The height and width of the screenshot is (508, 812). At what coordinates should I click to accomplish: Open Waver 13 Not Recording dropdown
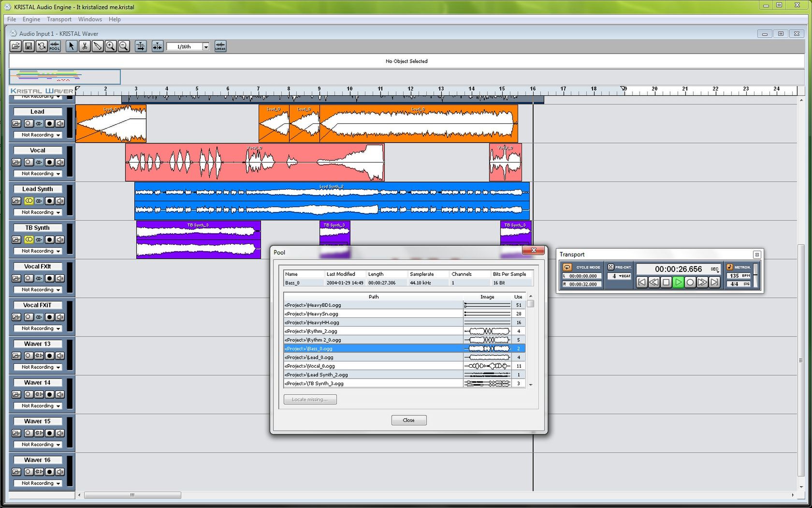(38, 367)
